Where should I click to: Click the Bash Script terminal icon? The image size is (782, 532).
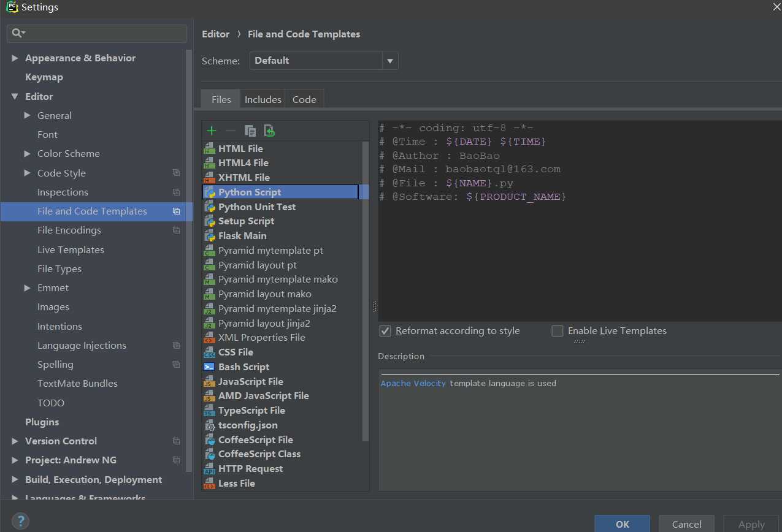coord(209,367)
